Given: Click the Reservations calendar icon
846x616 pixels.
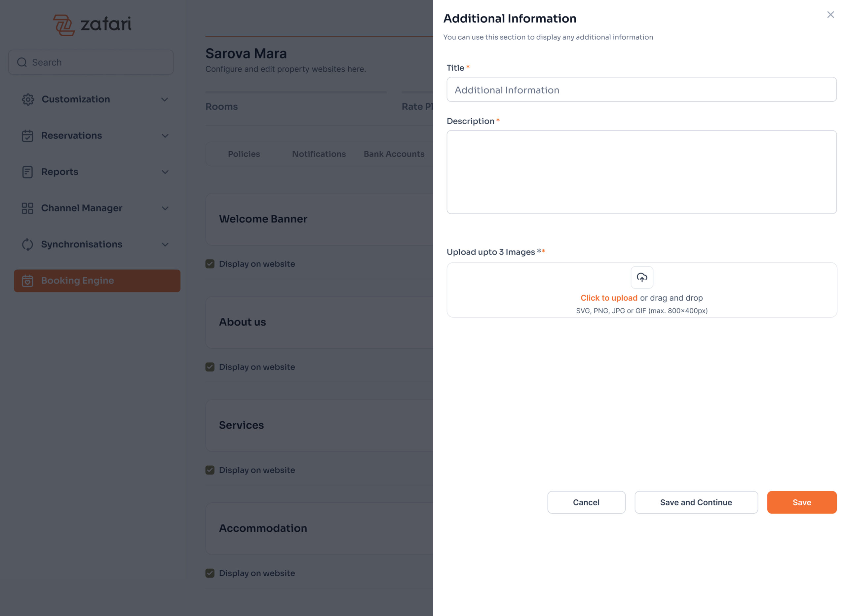Looking at the screenshot, I should click(27, 136).
